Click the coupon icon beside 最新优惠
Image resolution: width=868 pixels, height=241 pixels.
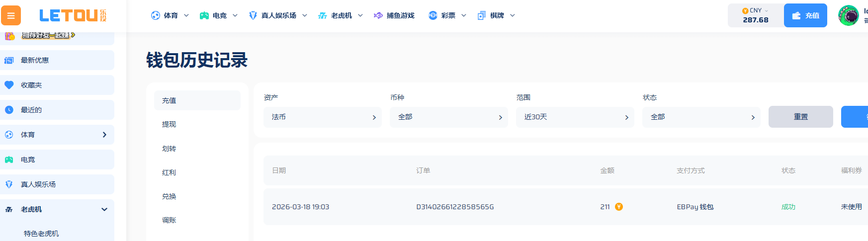9,60
